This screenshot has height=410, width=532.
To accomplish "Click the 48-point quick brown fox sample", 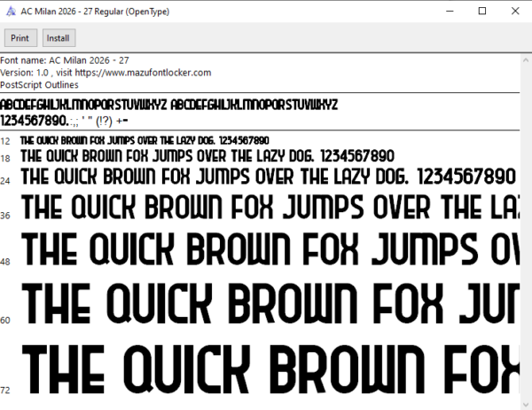I will point(270,249).
